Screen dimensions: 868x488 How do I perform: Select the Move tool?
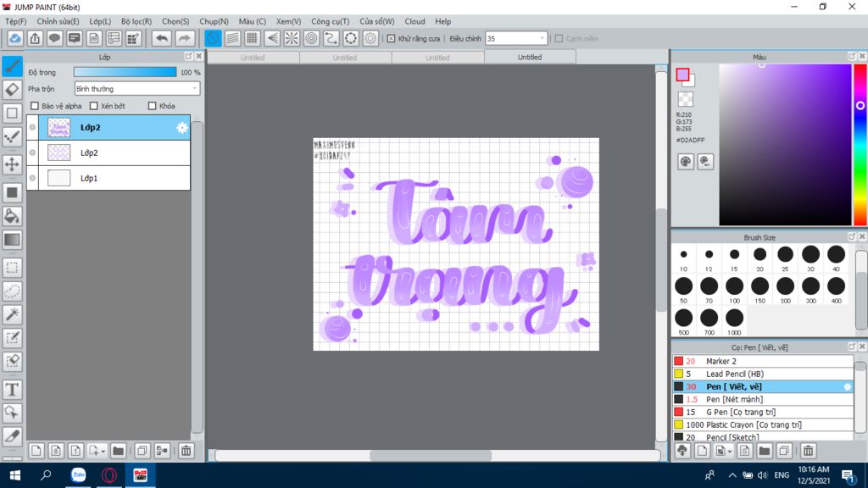(12, 164)
